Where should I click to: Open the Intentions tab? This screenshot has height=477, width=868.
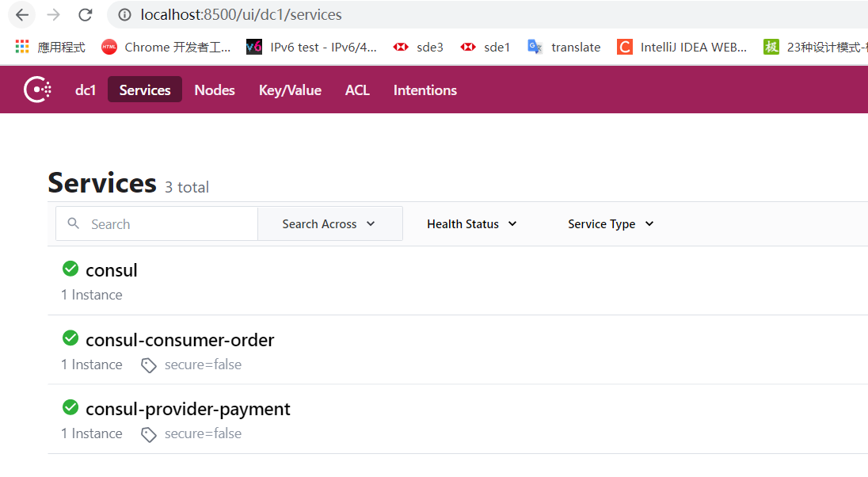(425, 90)
